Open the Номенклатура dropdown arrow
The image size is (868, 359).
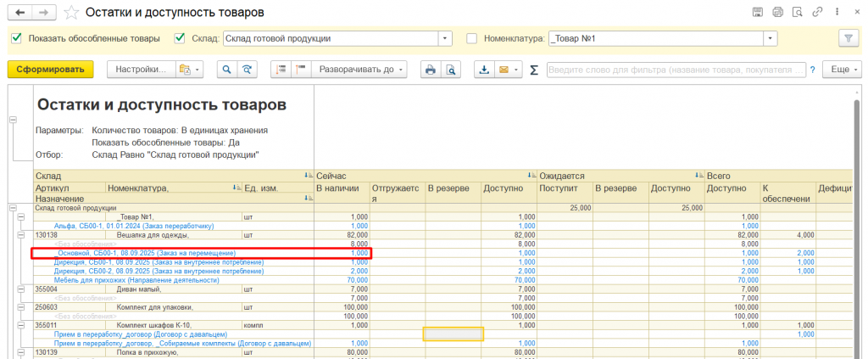point(770,39)
